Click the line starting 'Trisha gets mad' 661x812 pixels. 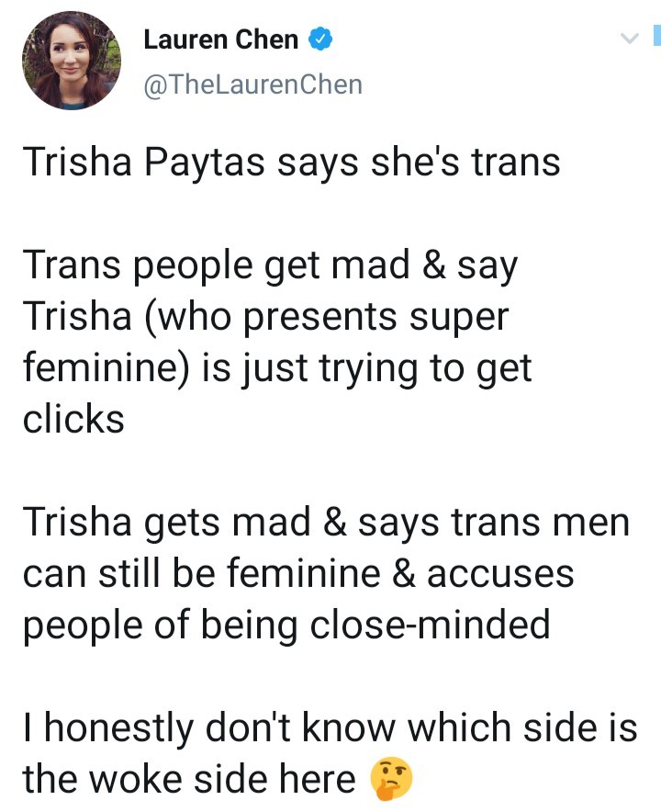326,523
